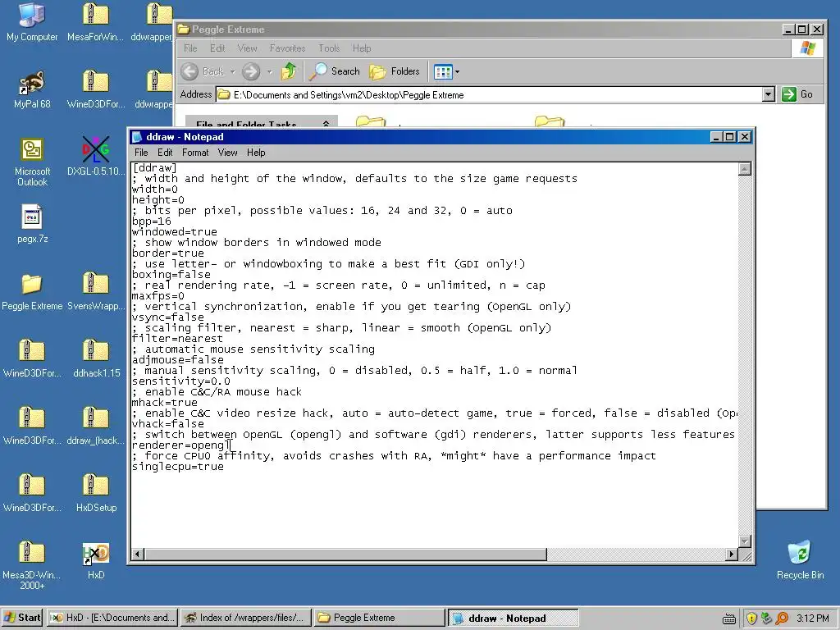Open DXGL-0.5.10 installer icon
Viewport: 840px width, 630px height.
coord(96,156)
